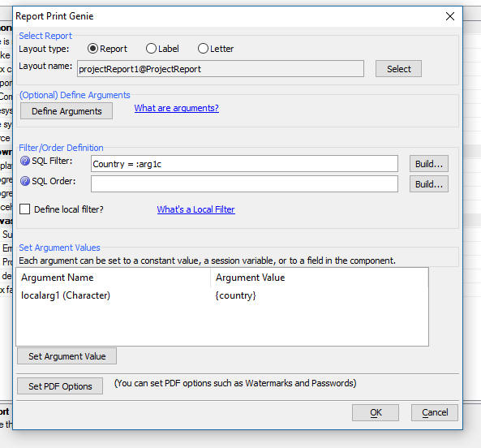Screen dimensions: 481x448
Task: Click the SQL Filter help icon
Action: pyautogui.click(x=25, y=161)
